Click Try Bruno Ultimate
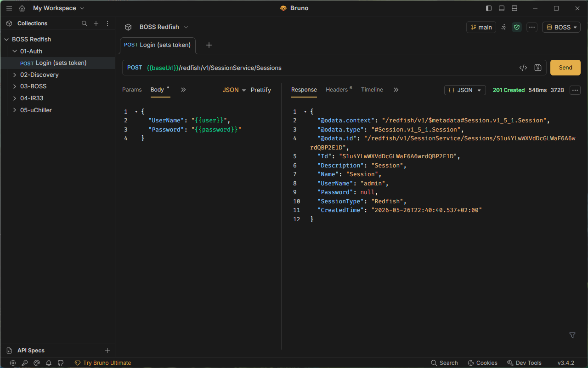588x368 pixels. pos(103,363)
